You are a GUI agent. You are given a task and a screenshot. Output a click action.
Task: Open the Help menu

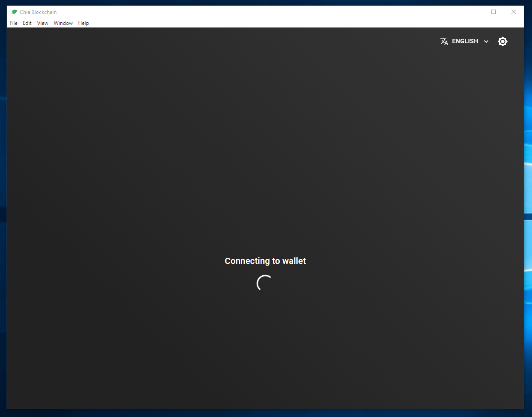click(x=83, y=23)
